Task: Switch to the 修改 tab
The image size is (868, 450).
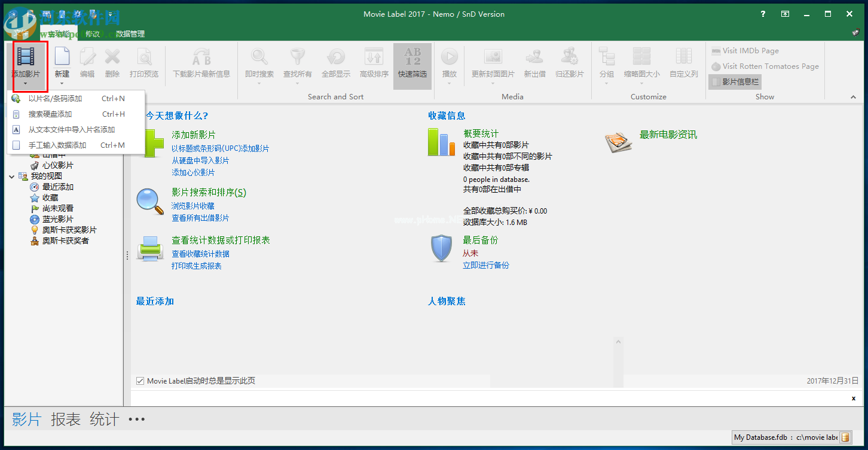Action: coord(93,34)
